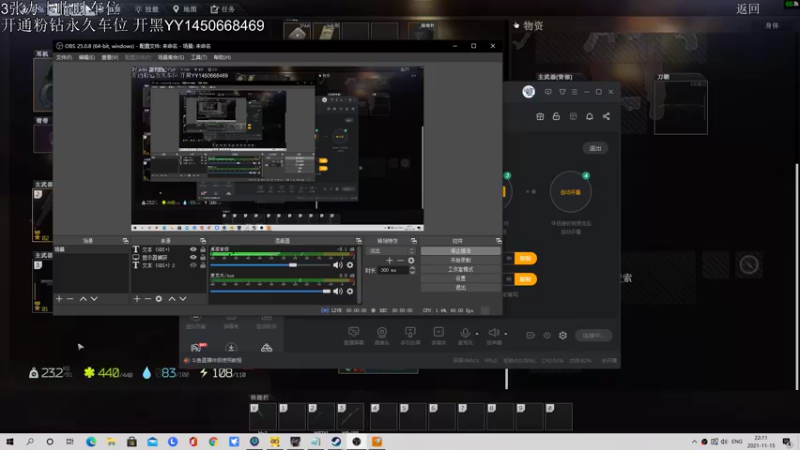This screenshot has width=800, height=450.
Task: Open the File menu in OBS
Action: (x=64, y=58)
